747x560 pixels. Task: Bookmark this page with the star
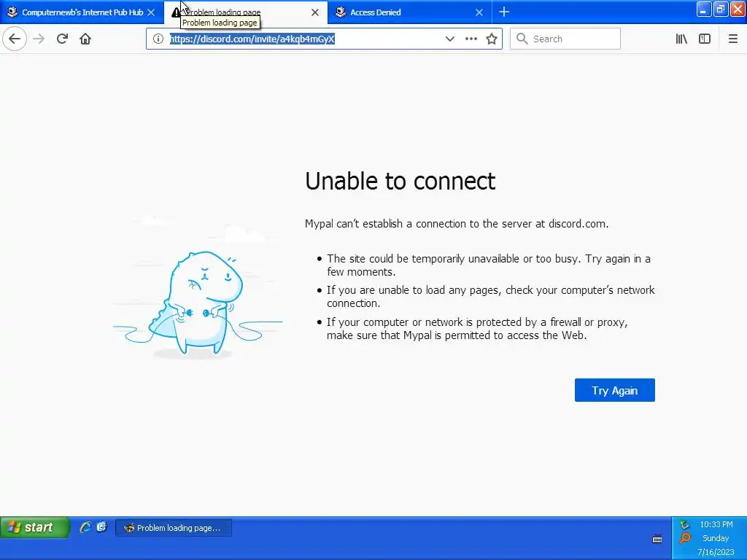(492, 39)
